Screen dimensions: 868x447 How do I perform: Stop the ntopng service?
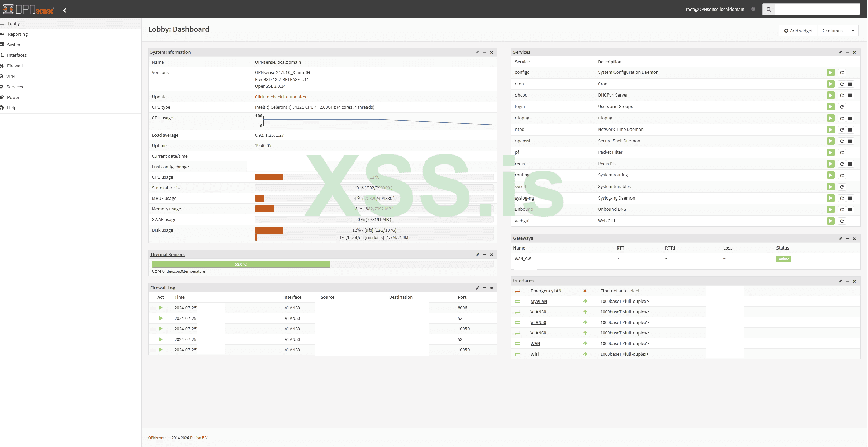[850, 118]
